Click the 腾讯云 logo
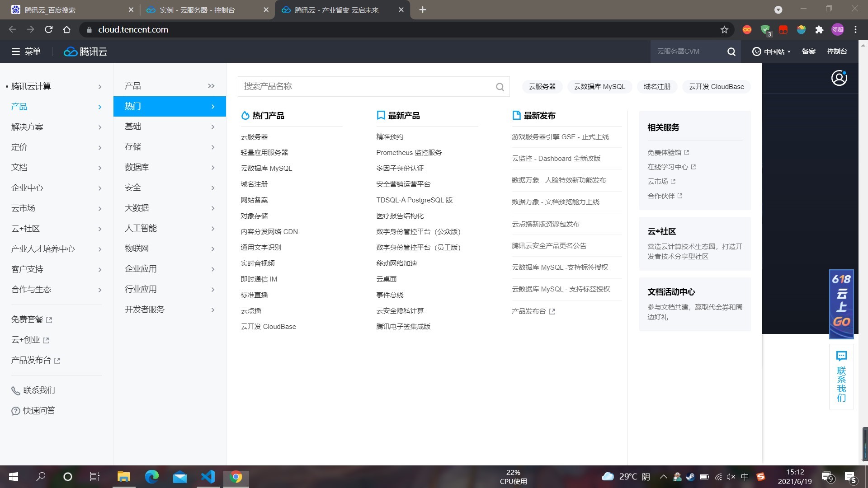Image resolution: width=868 pixels, height=488 pixels. [85, 52]
